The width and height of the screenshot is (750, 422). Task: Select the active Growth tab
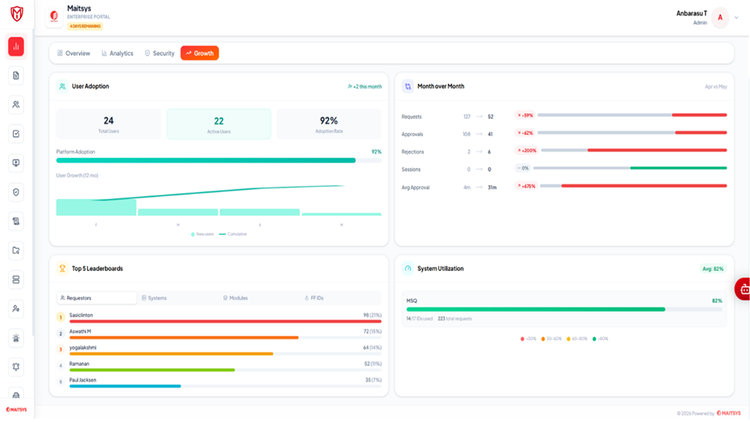click(199, 53)
